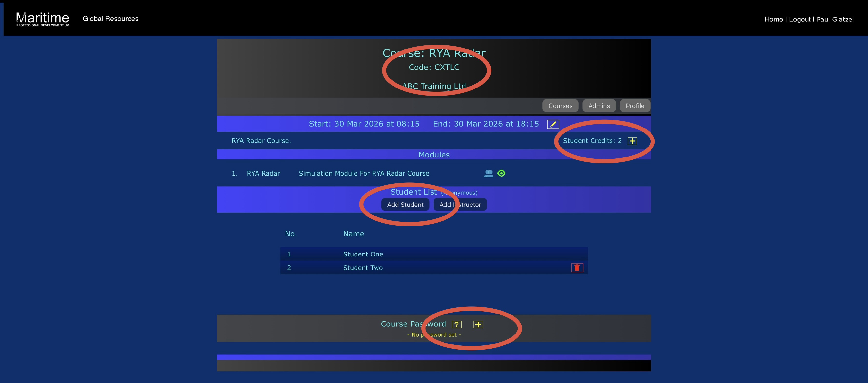Click the plus icon beside Student Credits
The image size is (868, 383).
click(x=632, y=141)
